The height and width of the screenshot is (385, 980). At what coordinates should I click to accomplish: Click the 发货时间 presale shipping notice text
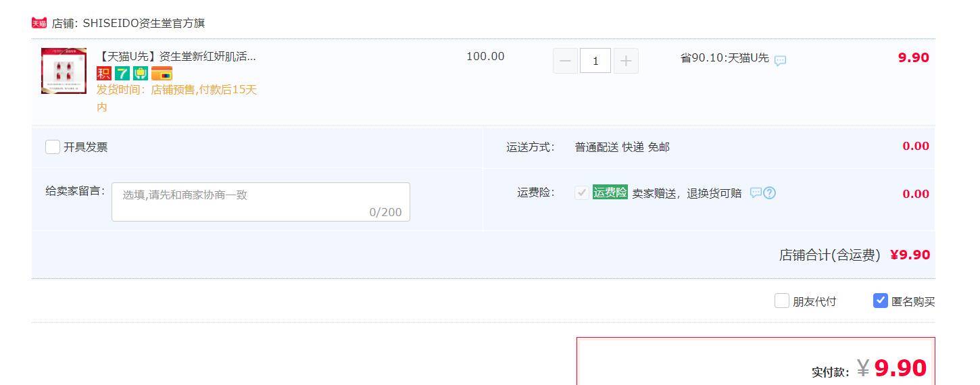click(177, 98)
